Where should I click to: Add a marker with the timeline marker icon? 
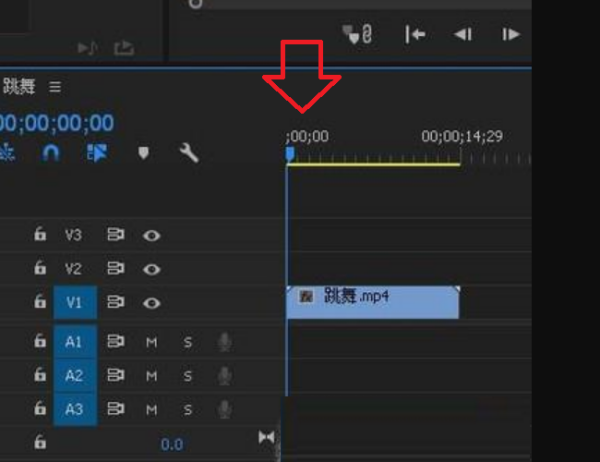143,153
